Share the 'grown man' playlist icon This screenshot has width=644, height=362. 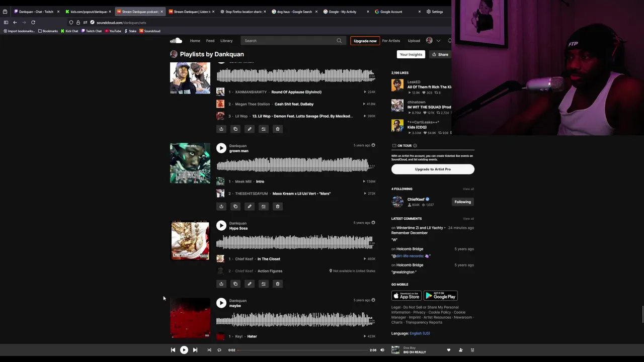(221, 206)
